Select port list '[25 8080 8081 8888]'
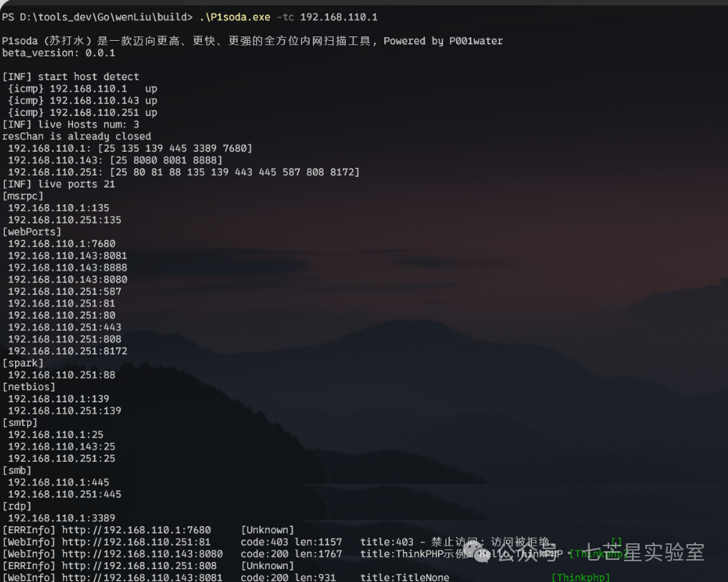Screen dimensions: 728x582 tap(166, 160)
